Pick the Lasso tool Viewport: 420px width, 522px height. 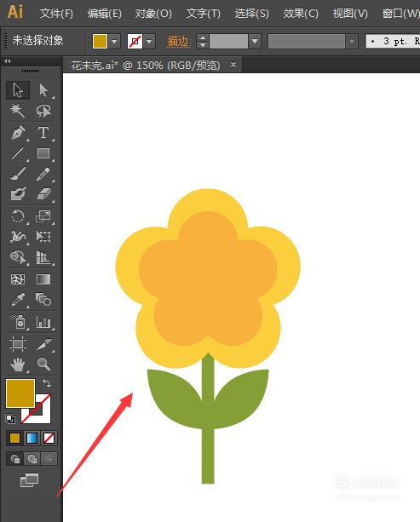43,111
